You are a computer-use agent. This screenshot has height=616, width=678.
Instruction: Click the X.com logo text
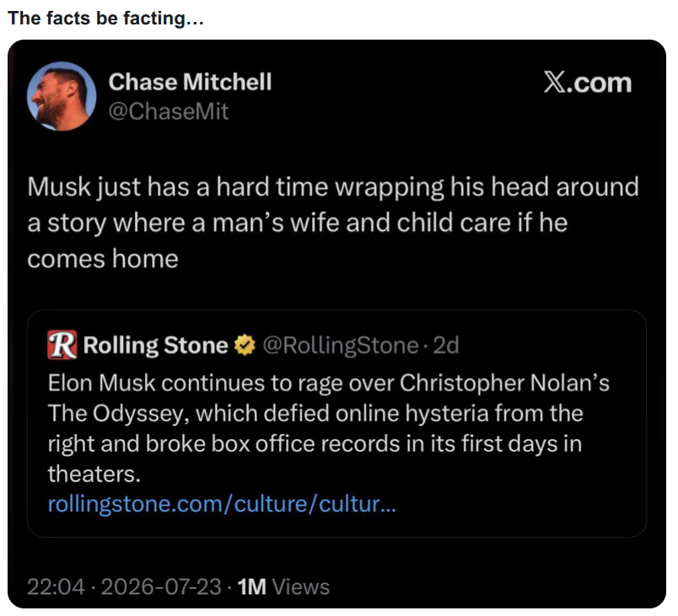pyautogui.click(x=588, y=82)
